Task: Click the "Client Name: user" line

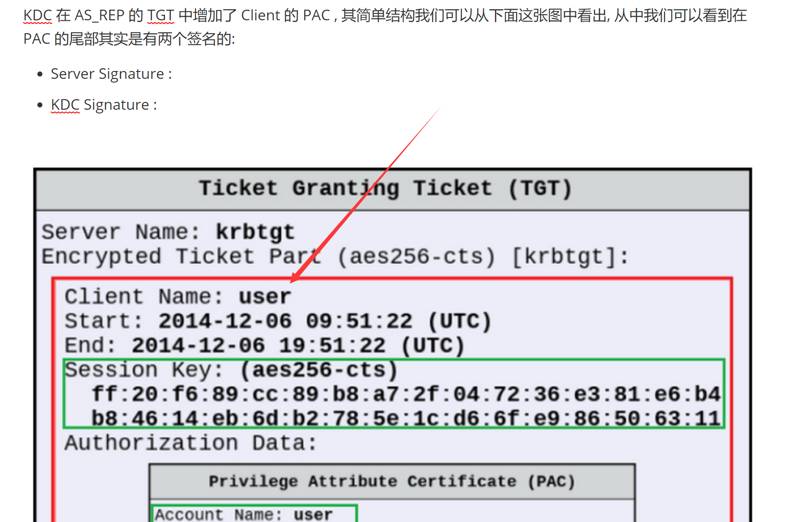Action: [177, 297]
